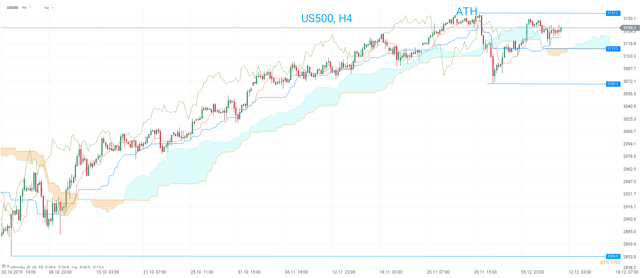This screenshot has height=278, width=644.
Task: Expand the US500 IND instrument dropdown arrow
Action: click(30, 7)
